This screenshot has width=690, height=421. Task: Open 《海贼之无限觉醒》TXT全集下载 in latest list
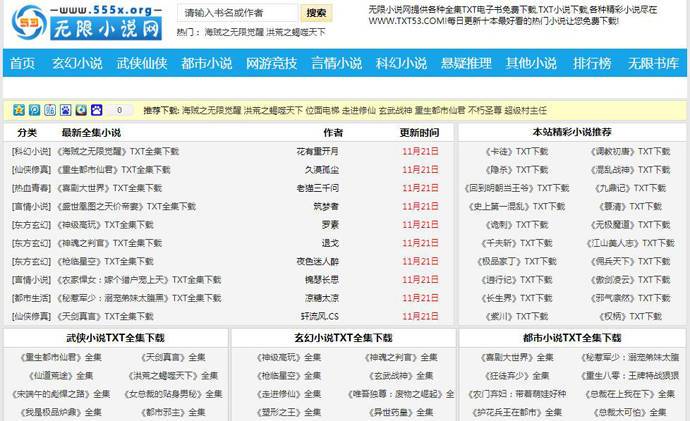(x=117, y=151)
